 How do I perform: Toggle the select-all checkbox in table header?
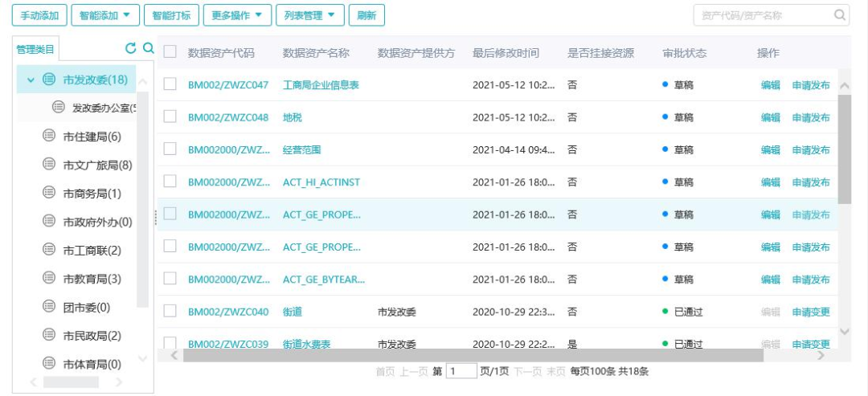click(170, 52)
